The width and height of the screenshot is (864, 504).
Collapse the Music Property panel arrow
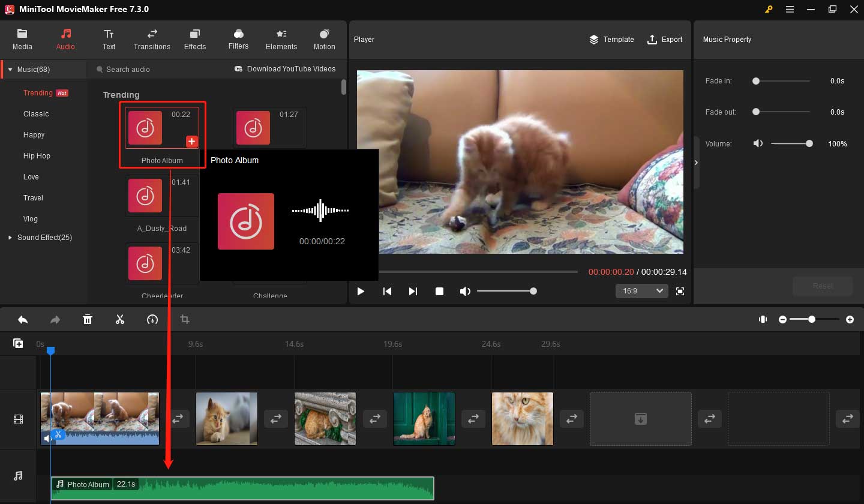(x=696, y=163)
